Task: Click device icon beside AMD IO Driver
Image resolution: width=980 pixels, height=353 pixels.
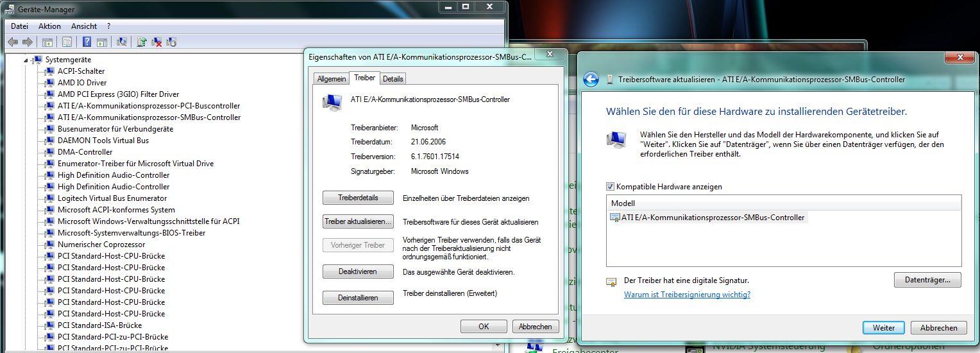Action: (49, 83)
